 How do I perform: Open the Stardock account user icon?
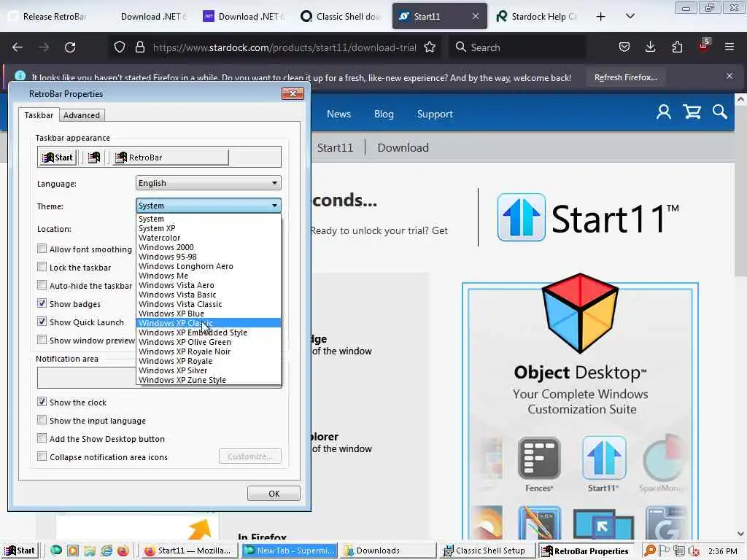pyautogui.click(x=664, y=112)
